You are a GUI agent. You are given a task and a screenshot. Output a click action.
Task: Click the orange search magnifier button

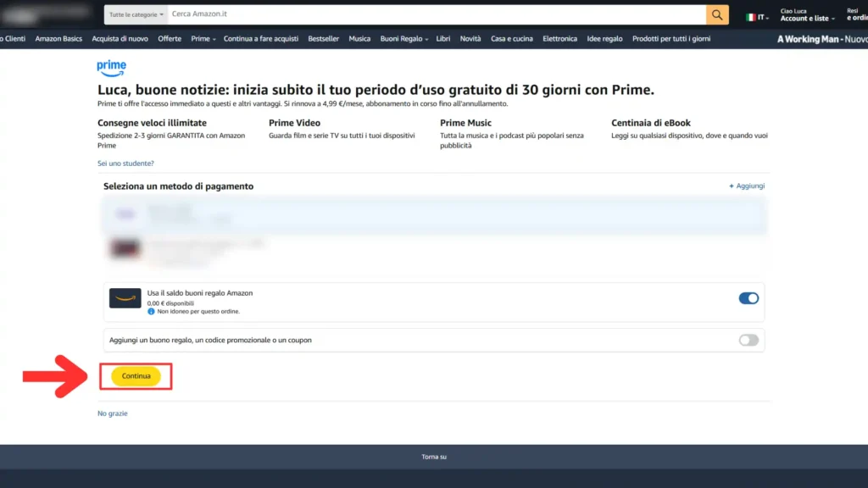717,15
